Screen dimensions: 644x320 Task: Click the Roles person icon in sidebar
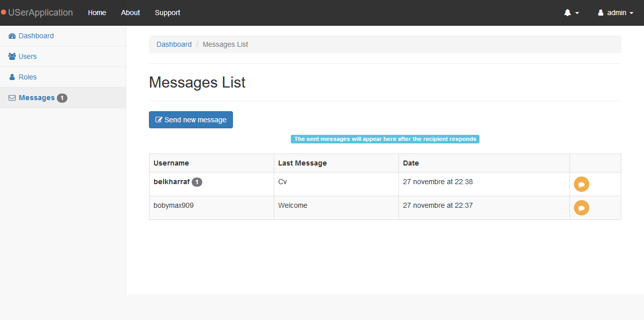pos(12,77)
